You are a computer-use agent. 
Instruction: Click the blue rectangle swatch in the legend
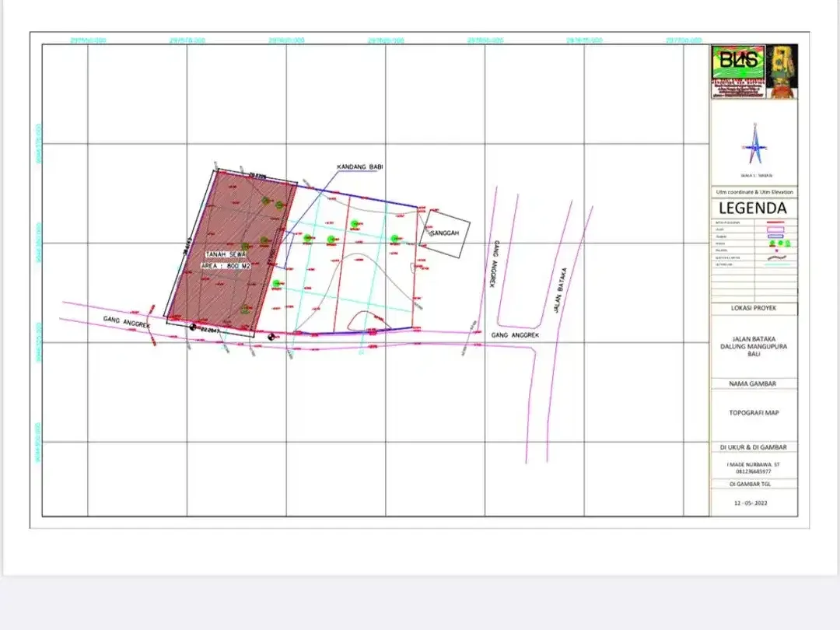(775, 236)
